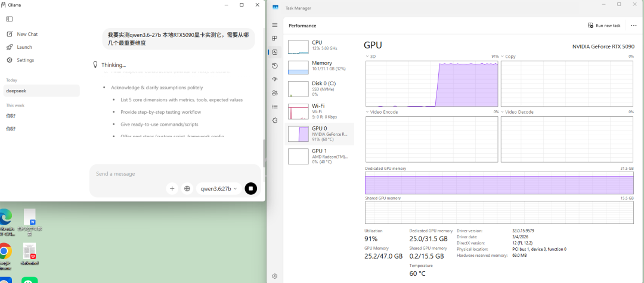Click the plus attach icon in message box

coord(172,189)
